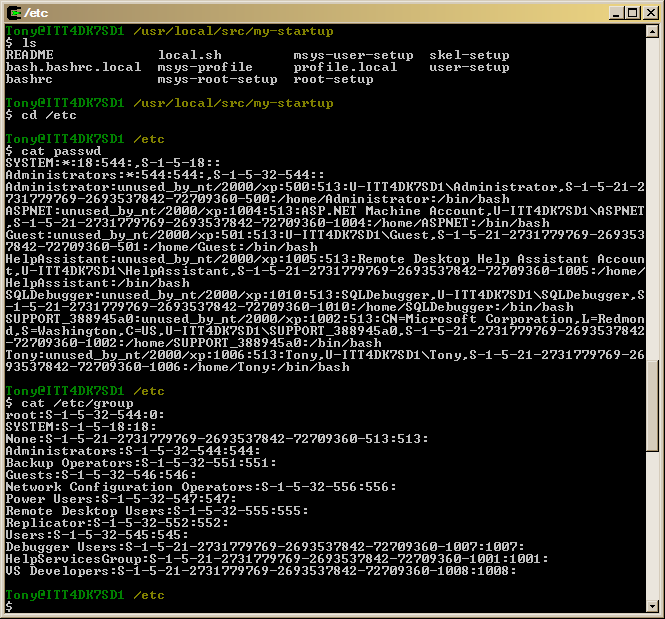Maximize the /etc terminal window

coord(632,13)
